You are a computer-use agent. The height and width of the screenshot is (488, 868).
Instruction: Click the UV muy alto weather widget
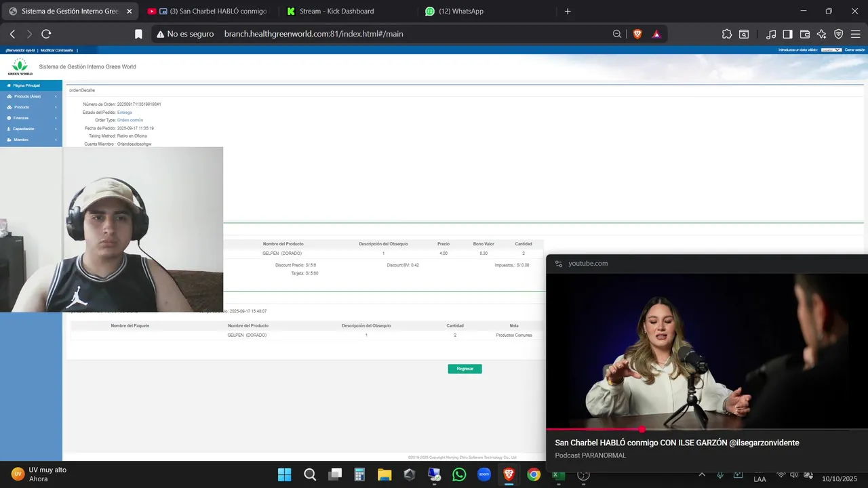39,474
